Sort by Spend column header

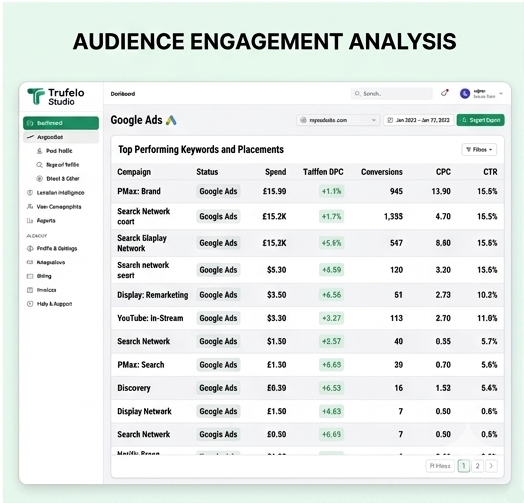coord(276,172)
